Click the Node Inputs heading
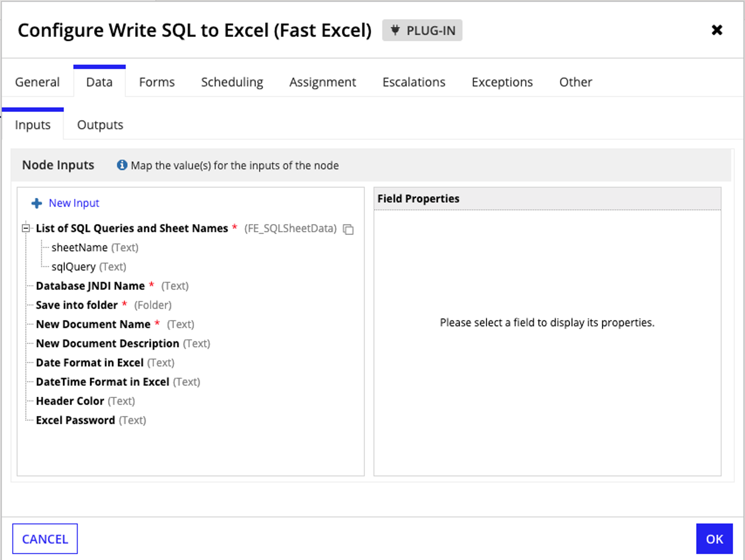The image size is (745, 560). point(58,165)
